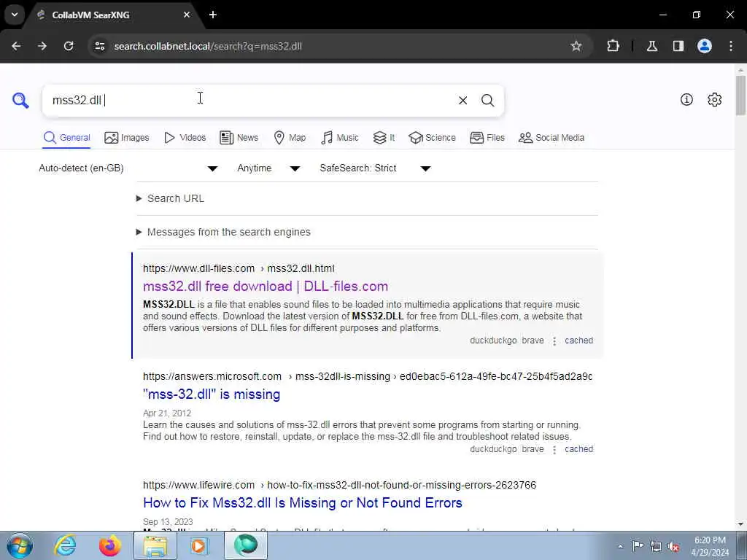Screen dimensions: 747x560
Task: Go forward in browser history
Action: (42, 46)
